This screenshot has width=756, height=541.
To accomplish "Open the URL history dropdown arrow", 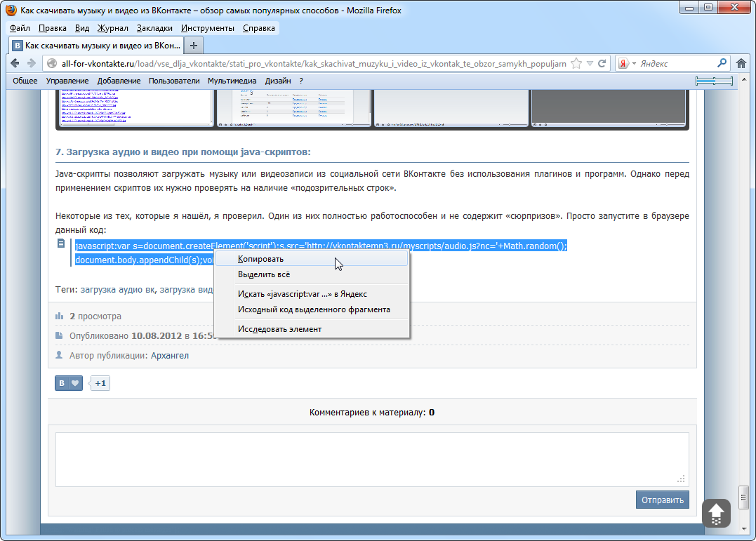I will tap(590, 64).
